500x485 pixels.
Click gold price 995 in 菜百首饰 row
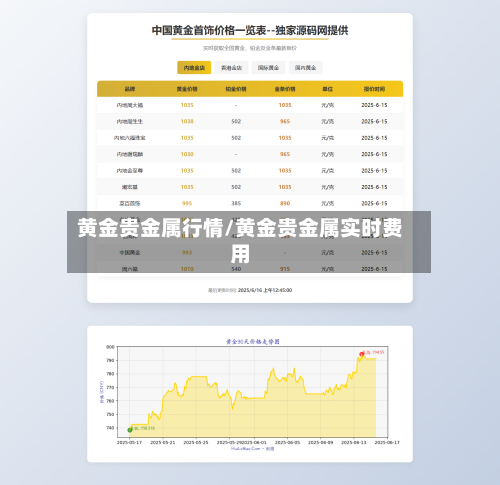[x=187, y=203]
